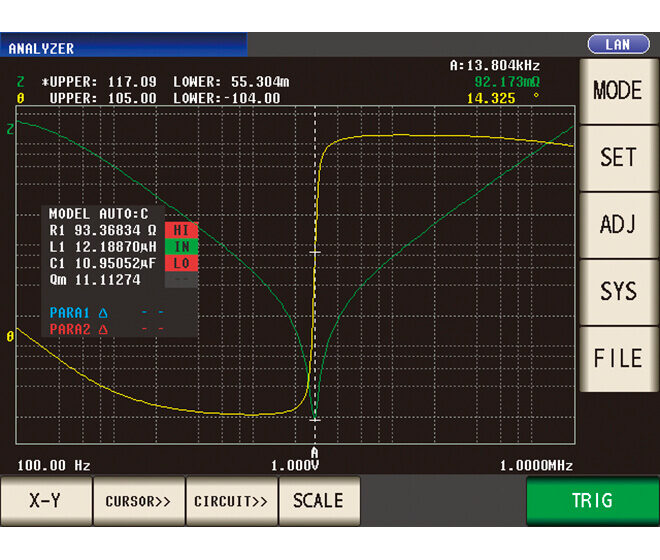Click the LAN status indicator
660x560 pixels.
click(617, 45)
